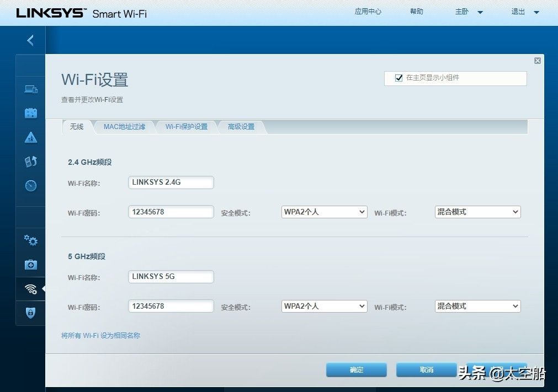Screen dimensions: 558x392
Task: Open Troubleshooting first-aid kit icon
Action: 31,265
